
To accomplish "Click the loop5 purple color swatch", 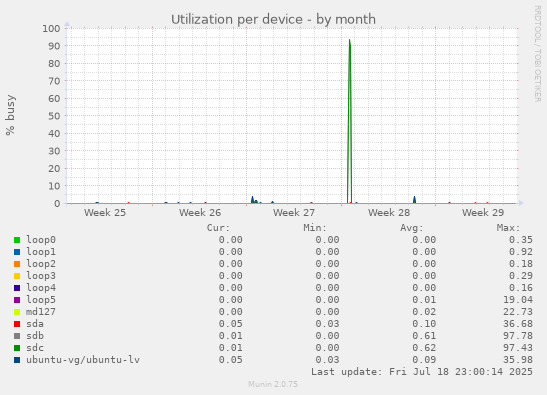I will [17, 300].
